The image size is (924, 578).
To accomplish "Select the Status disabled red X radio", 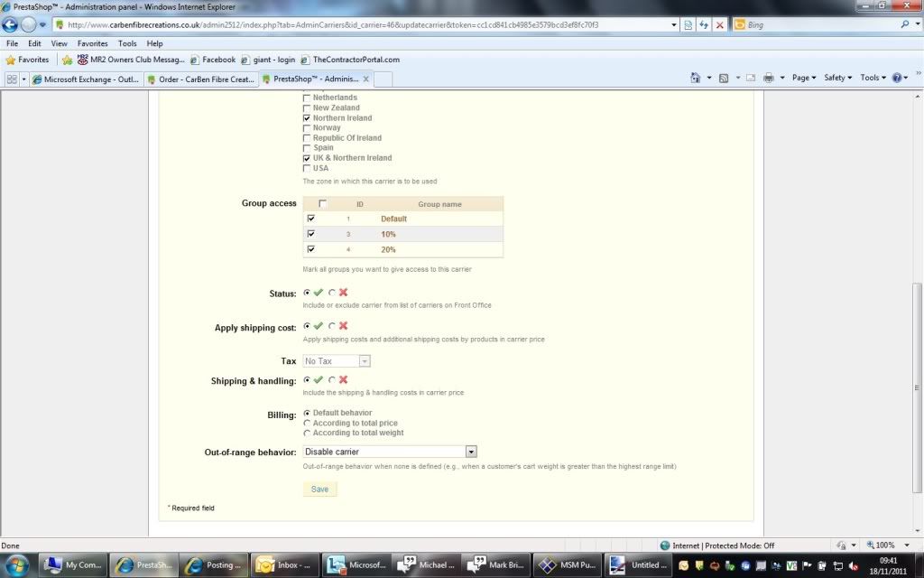I will tap(332, 293).
